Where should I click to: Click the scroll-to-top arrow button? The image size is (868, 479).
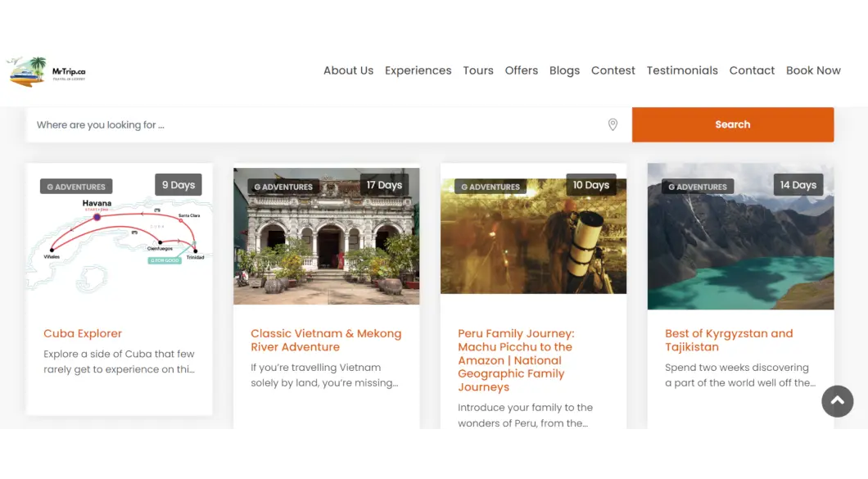[837, 401]
